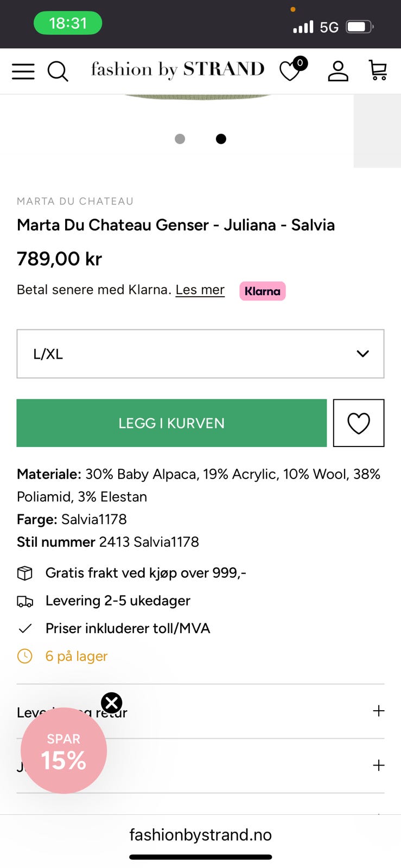The image size is (401, 868).
Task: Add product to wishlist with heart button
Action: coord(358,423)
